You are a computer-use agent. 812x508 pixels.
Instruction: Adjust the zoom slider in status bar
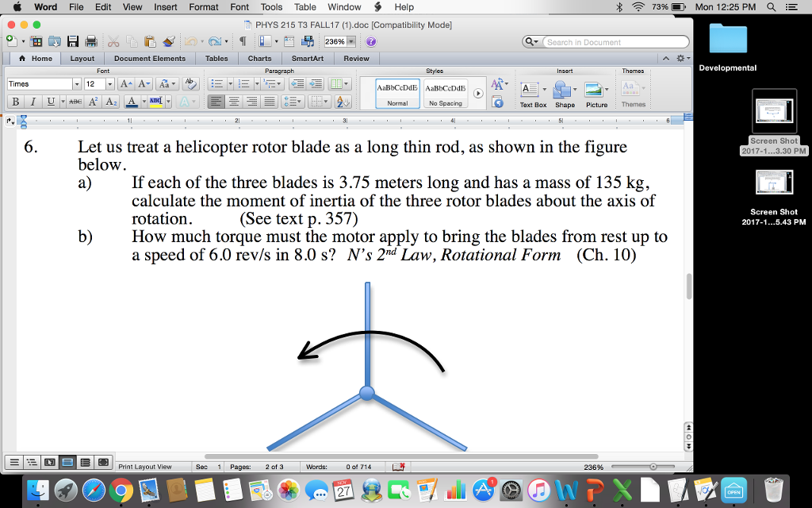pos(652,467)
